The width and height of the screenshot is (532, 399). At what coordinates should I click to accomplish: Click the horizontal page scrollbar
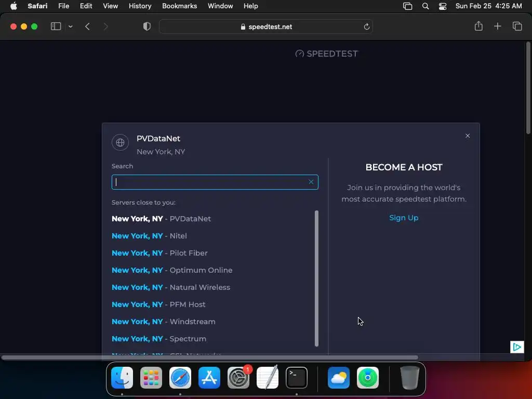click(x=210, y=357)
